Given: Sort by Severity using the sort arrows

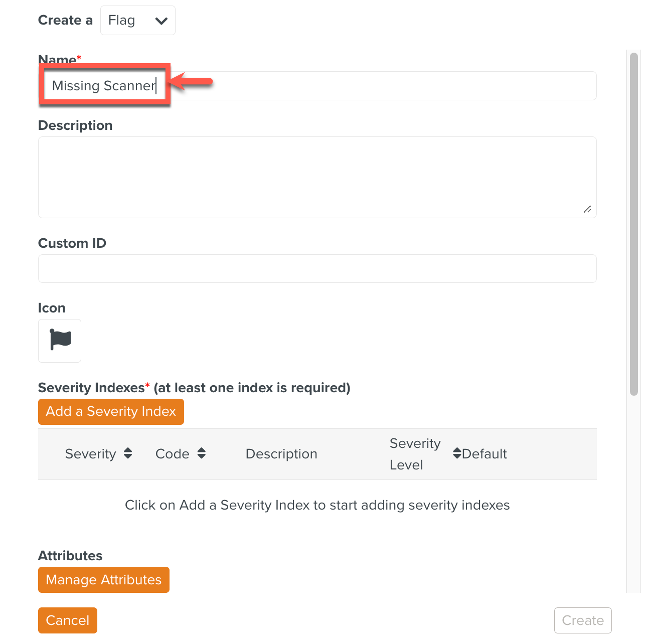Looking at the screenshot, I should pos(128,453).
